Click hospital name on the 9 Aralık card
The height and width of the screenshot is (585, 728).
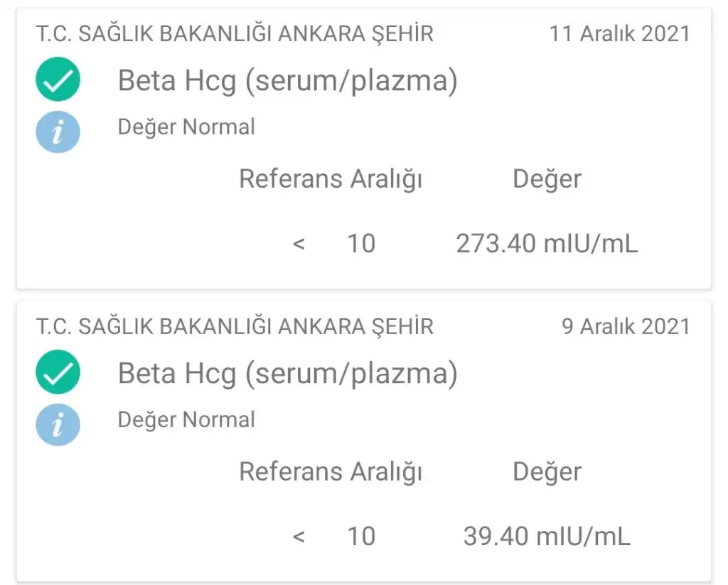[235, 326]
